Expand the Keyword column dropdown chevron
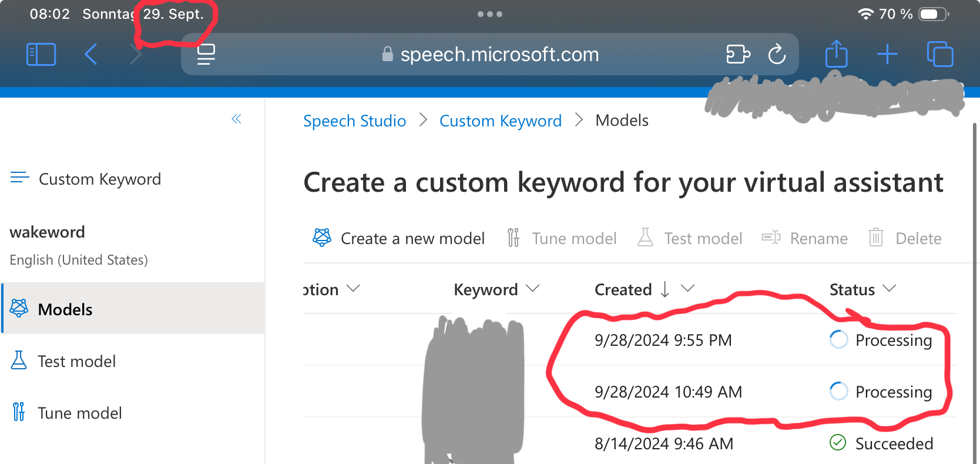The image size is (980, 464). tap(532, 289)
